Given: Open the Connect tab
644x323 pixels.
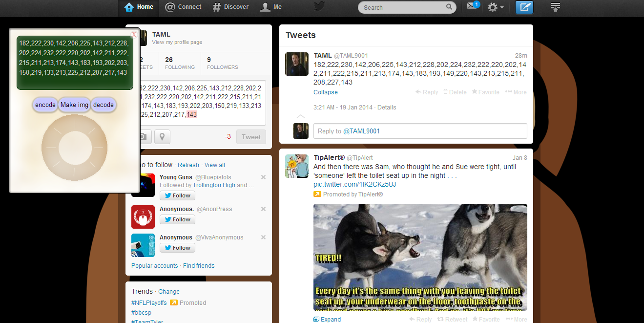Looking at the screenshot, I should coord(183,7).
